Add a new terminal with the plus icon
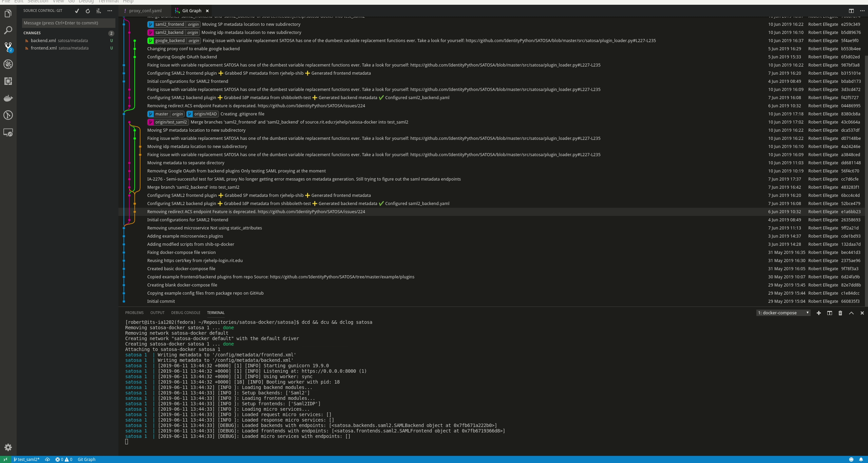This screenshot has width=868, height=463. pos(819,313)
